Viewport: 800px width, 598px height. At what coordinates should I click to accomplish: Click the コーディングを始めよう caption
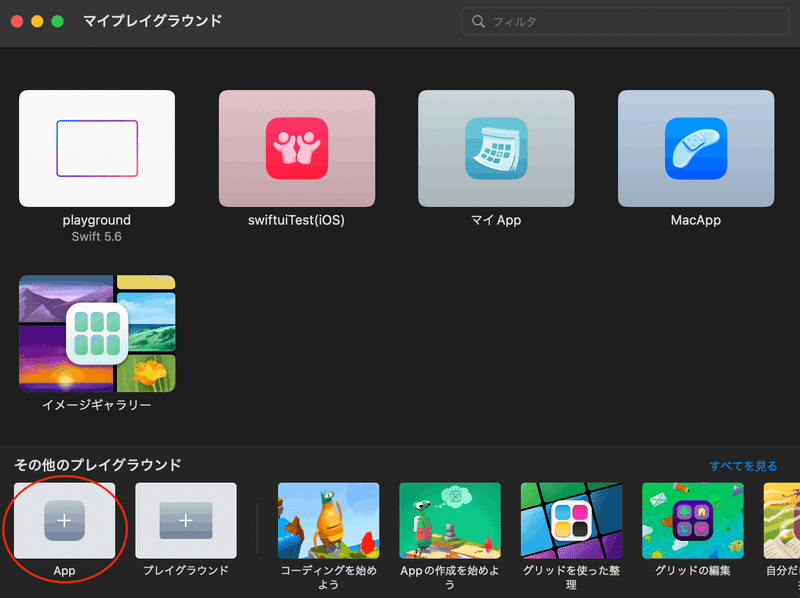coord(329,578)
